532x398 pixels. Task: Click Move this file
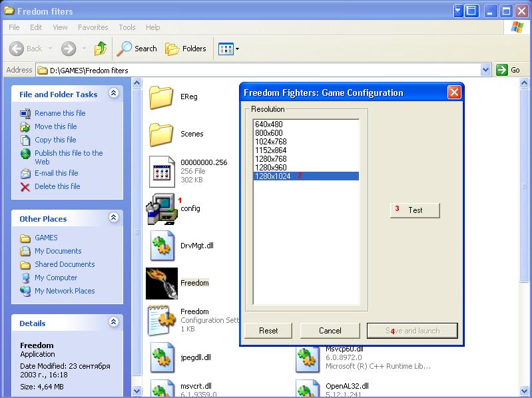click(x=56, y=126)
